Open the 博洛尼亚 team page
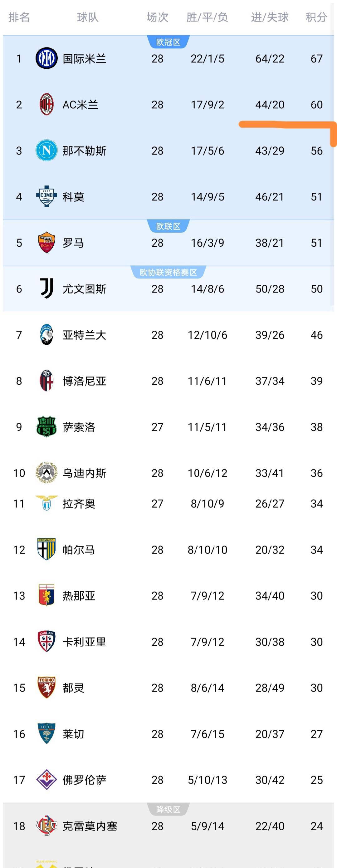The image size is (337, 868). pos(84,381)
